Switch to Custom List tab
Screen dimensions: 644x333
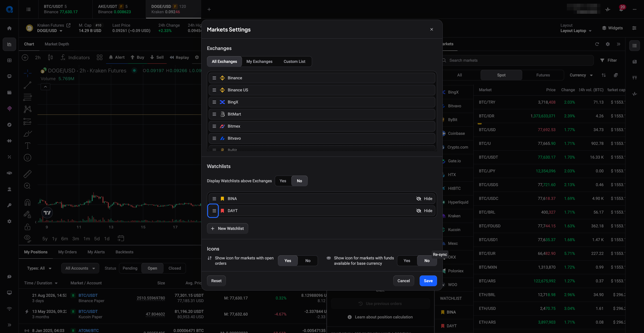point(294,62)
